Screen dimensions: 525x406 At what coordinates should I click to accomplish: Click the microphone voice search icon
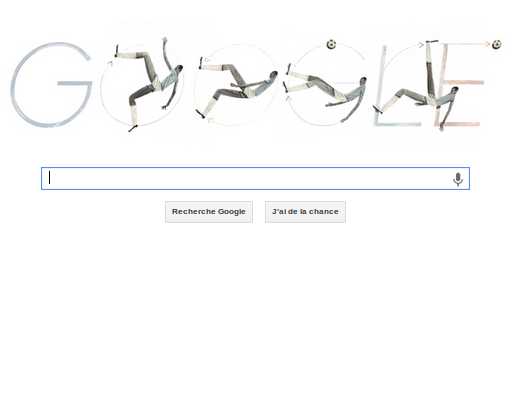(x=458, y=179)
